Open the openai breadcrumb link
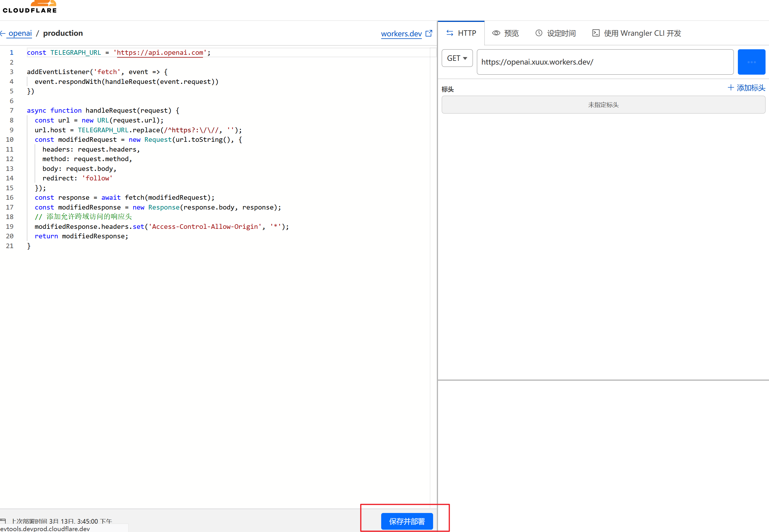This screenshot has height=532, width=769. [20, 33]
